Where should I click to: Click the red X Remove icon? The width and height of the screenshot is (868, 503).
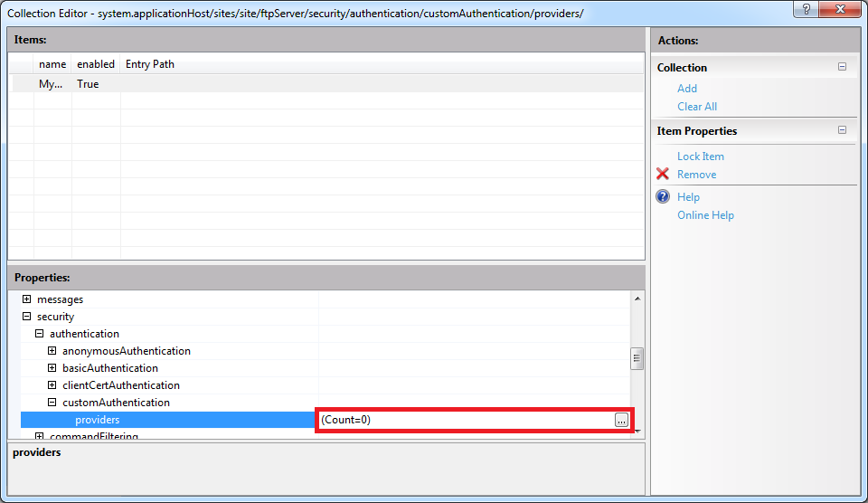pos(663,175)
